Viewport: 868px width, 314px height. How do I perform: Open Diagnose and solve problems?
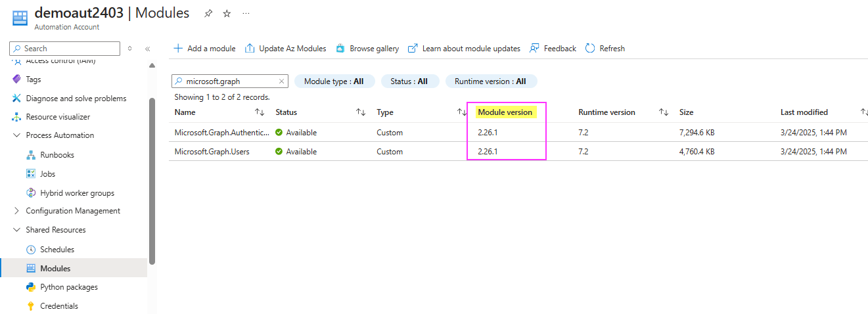[76, 99]
